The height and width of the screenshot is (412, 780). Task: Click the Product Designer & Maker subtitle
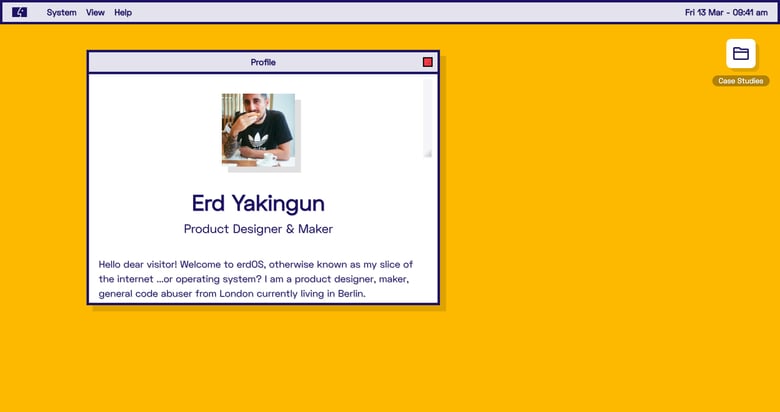pos(258,229)
